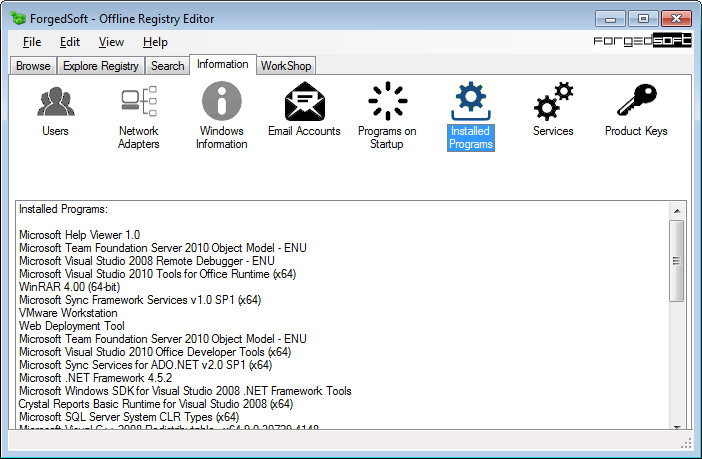702x459 pixels.
Task: Click the scrollbar down arrow in programs list
Action: [677, 427]
